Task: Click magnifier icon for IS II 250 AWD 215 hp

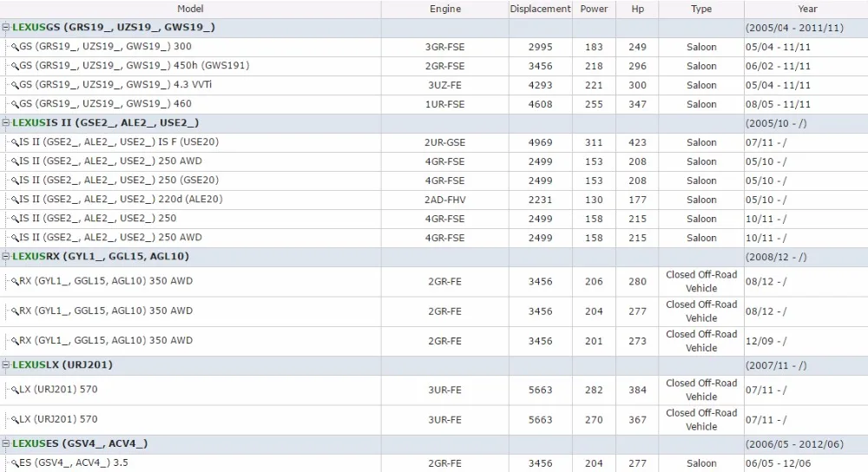Action: coord(15,239)
